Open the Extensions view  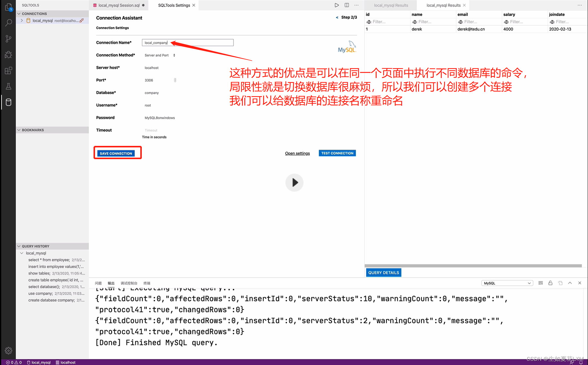[8, 71]
